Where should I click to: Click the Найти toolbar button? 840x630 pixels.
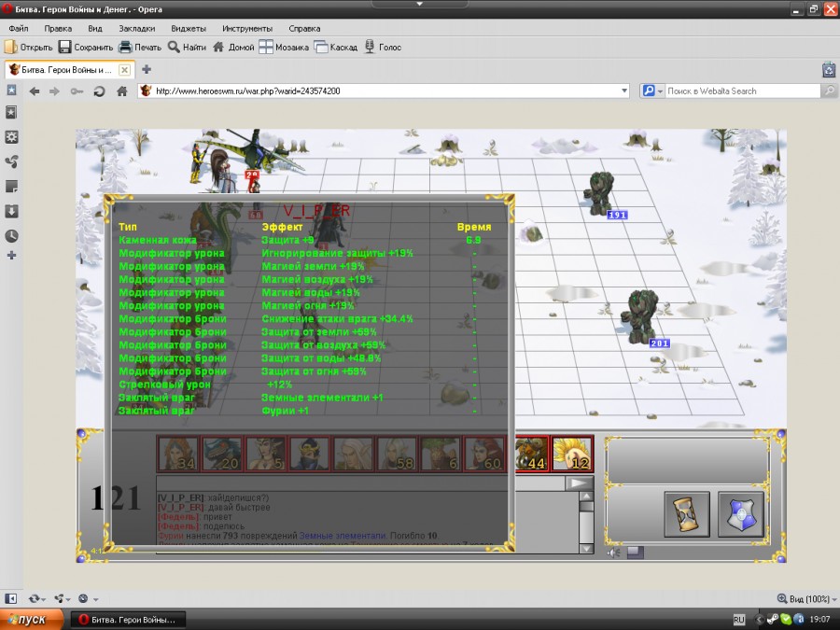pos(187,48)
